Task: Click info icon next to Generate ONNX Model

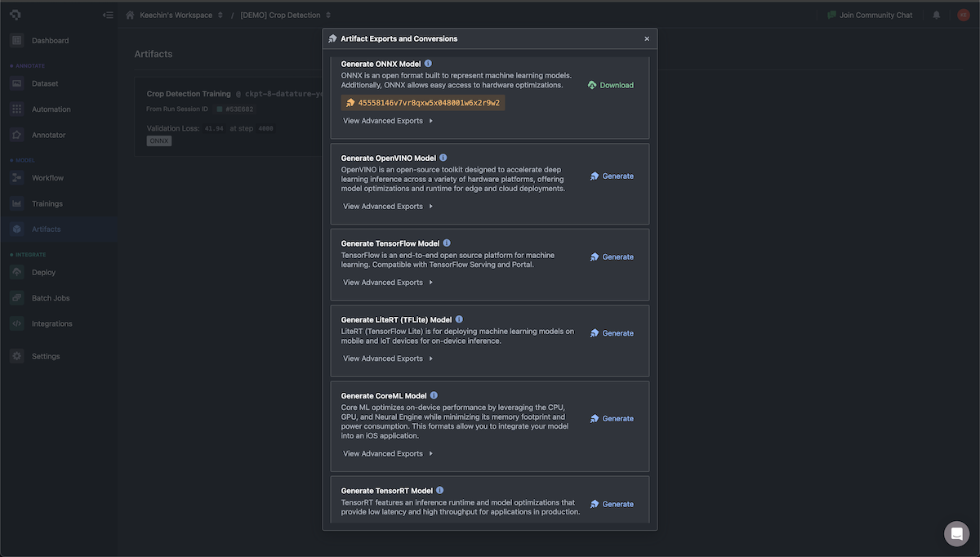Action: (x=429, y=64)
